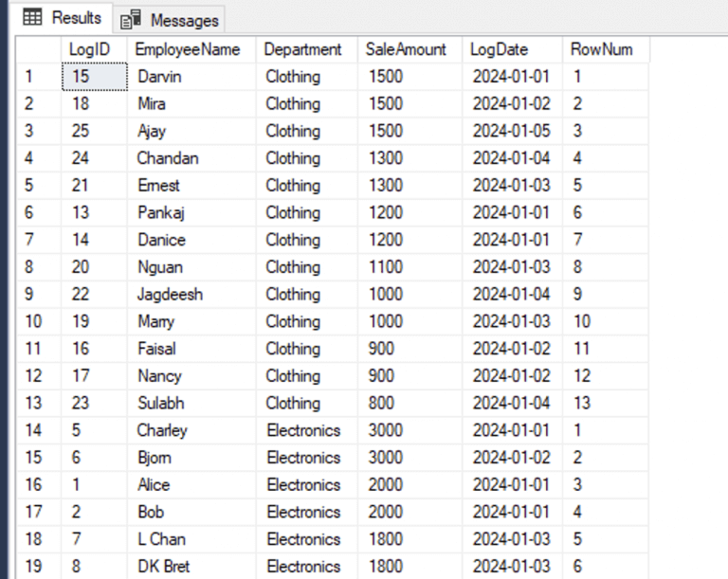Screen dimensions: 728x579
Task: Select the DK Bret name cell
Action: coord(163,567)
